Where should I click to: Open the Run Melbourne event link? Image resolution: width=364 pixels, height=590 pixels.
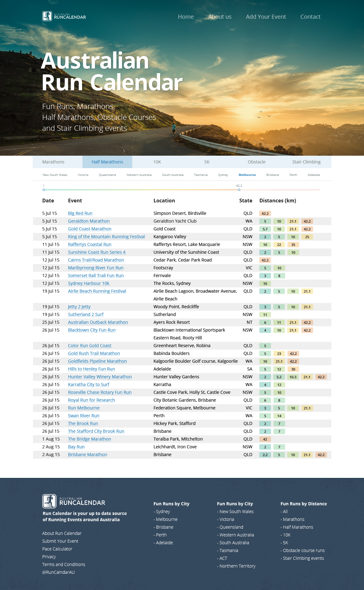click(84, 408)
